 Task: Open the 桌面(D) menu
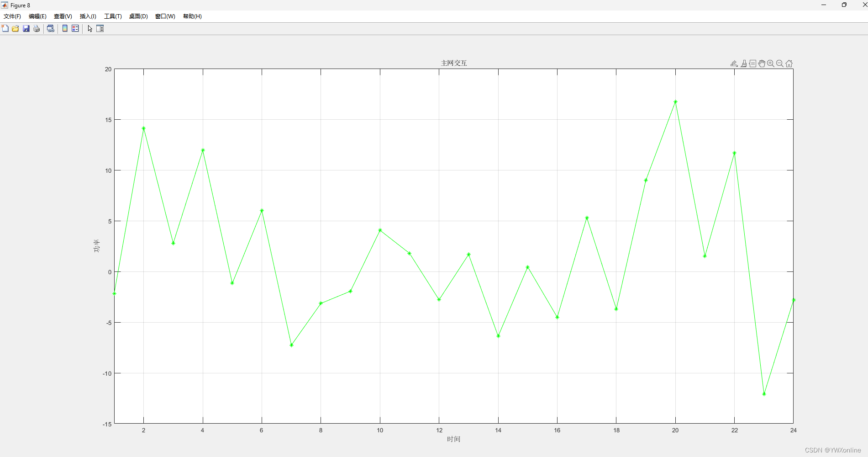[138, 16]
